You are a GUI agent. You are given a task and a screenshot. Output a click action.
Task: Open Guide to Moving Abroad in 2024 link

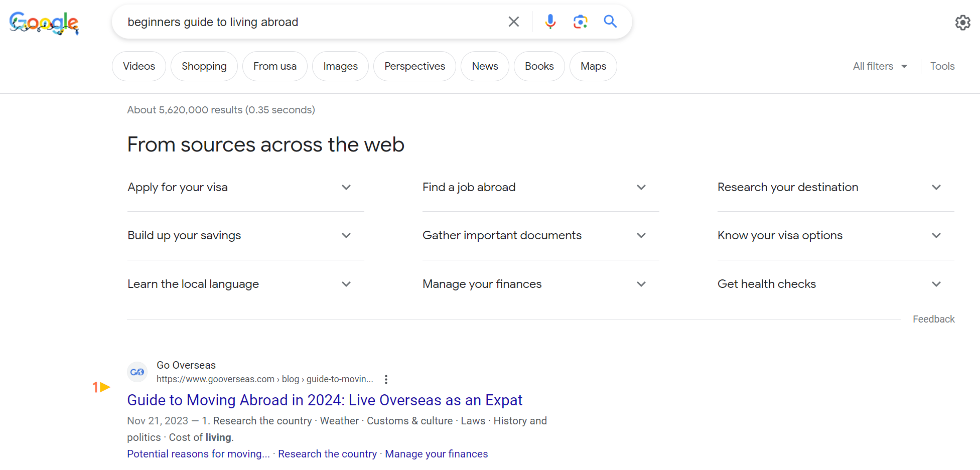[325, 400]
